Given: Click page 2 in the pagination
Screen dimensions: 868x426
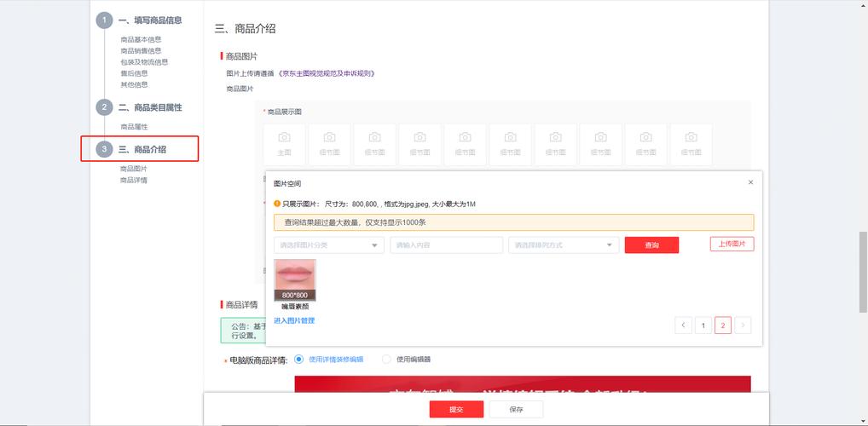Looking at the screenshot, I should tap(723, 325).
